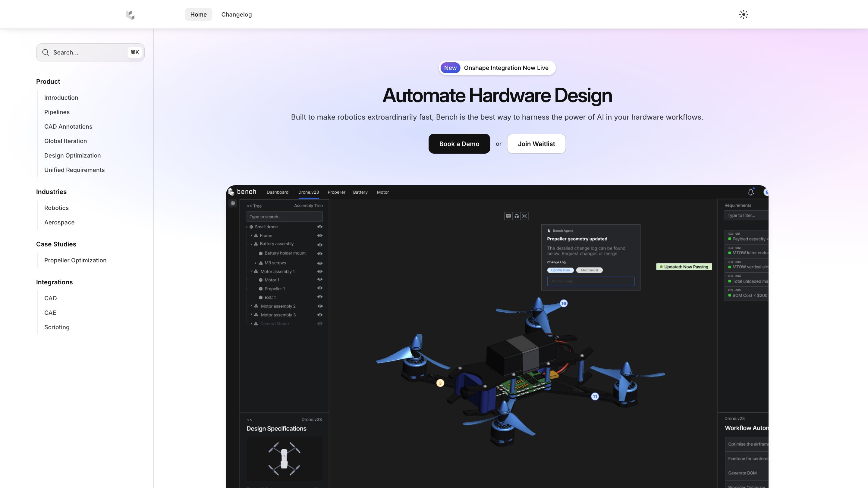This screenshot has width=868, height=488.
Task: Click the Book a Demo button
Action: (x=459, y=144)
